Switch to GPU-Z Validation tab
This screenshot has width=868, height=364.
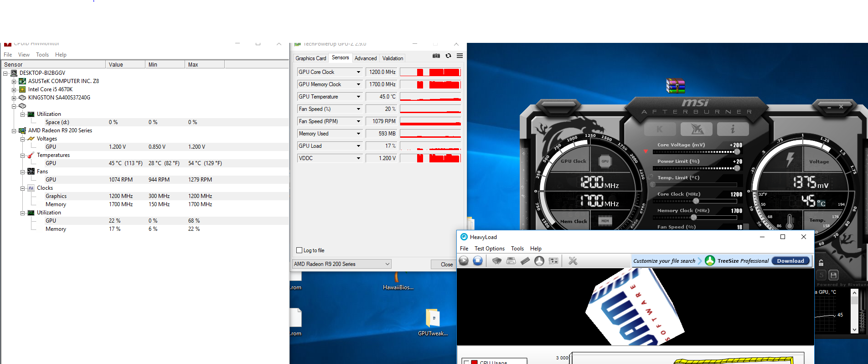pyautogui.click(x=393, y=58)
